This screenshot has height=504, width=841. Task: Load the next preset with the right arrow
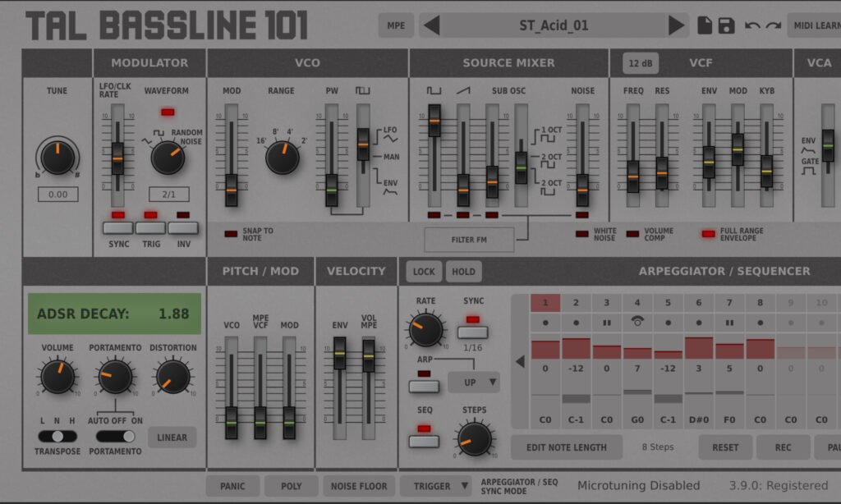point(676,25)
